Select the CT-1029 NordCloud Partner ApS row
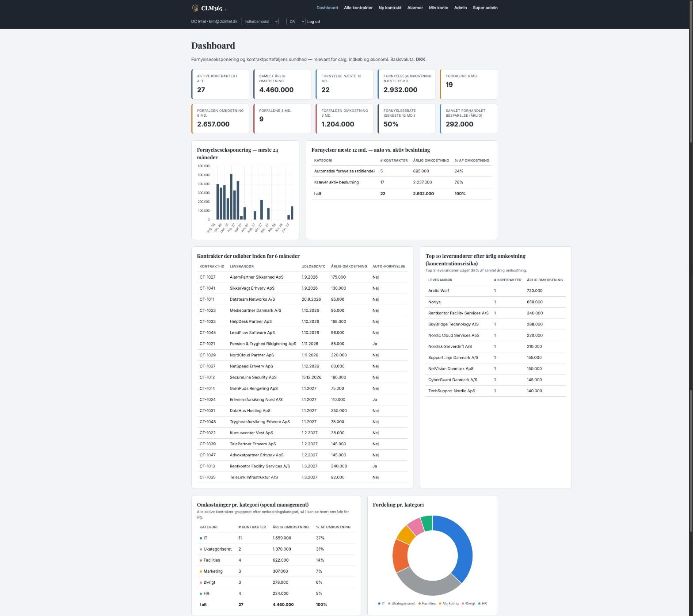The width and height of the screenshot is (693, 616). pyautogui.click(x=302, y=355)
